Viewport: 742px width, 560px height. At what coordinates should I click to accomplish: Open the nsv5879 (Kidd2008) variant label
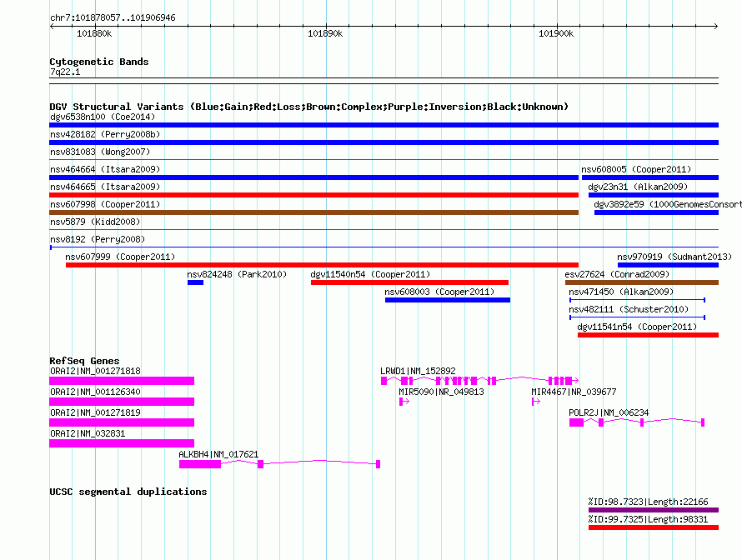95,222
